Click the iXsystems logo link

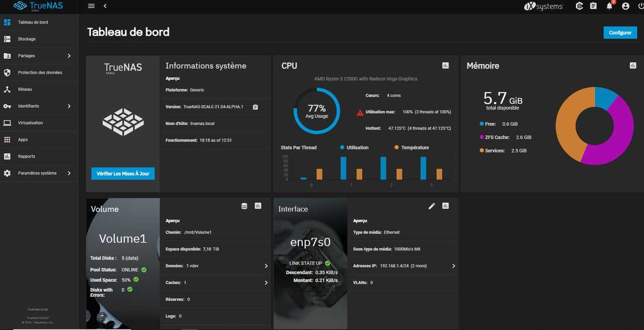(x=543, y=6)
